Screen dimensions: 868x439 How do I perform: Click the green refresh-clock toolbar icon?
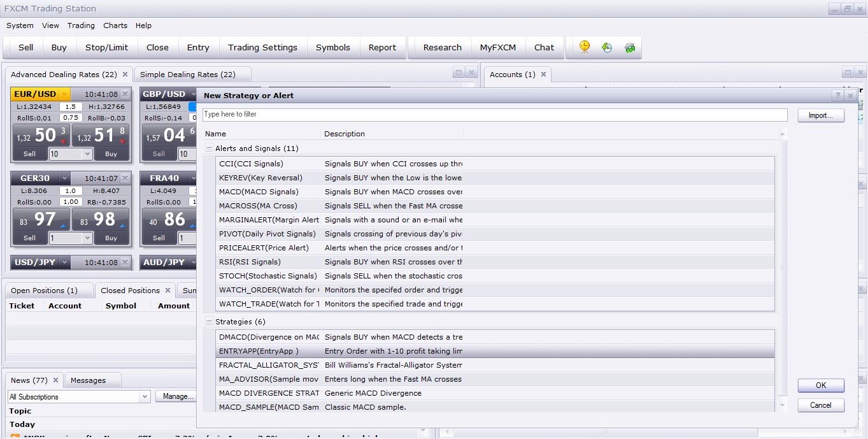(x=607, y=47)
